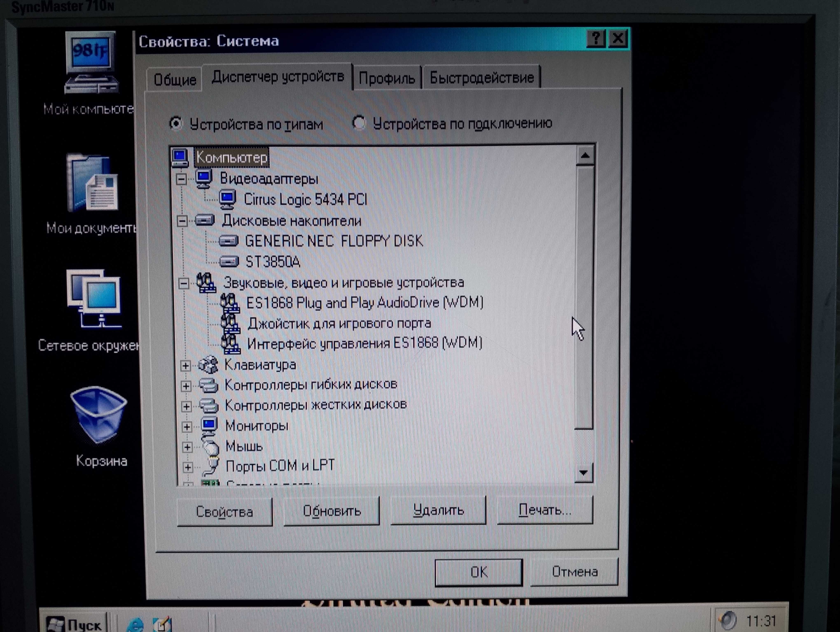The width and height of the screenshot is (840, 632).
Task: Click the Видеоадаптеры category icon
Action: point(204,179)
